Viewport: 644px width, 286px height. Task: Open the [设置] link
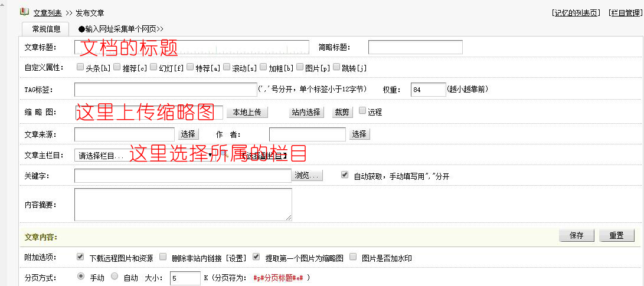(x=237, y=258)
